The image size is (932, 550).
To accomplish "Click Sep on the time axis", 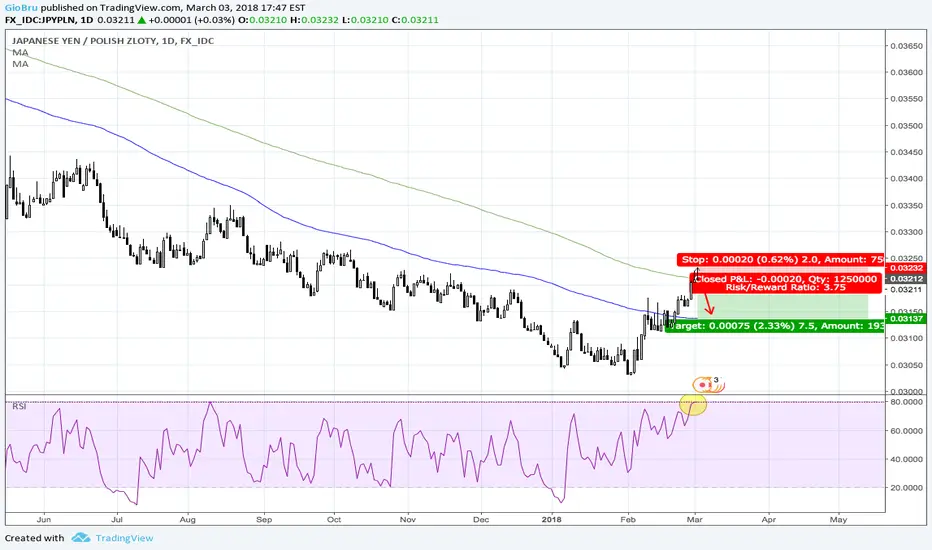I will 264,519.
